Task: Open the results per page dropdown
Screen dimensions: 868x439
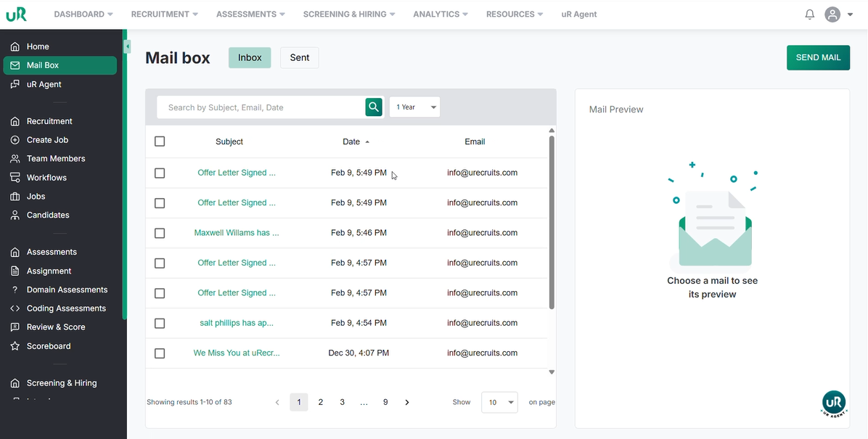Action: 499,402
